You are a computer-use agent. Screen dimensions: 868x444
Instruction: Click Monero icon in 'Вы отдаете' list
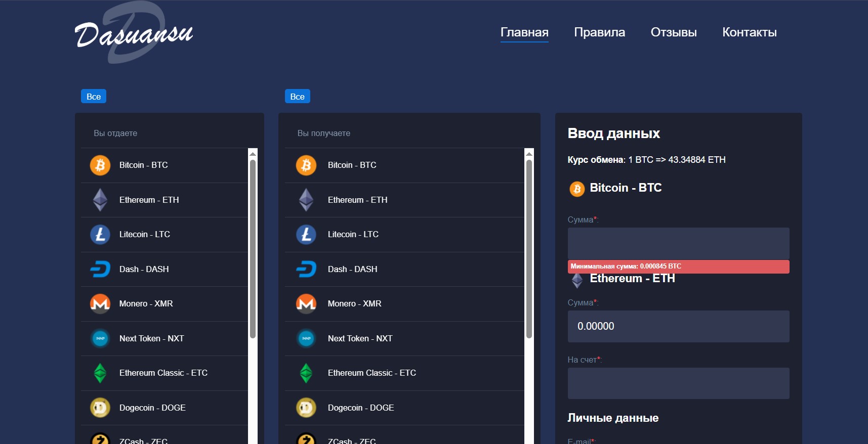pyautogui.click(x=100, y=304)
